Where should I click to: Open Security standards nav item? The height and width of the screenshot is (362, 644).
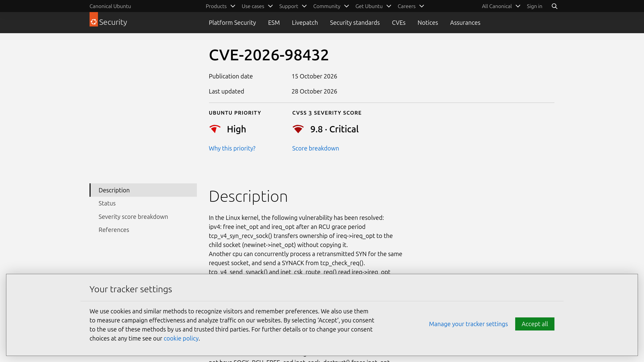click(355, 22)
